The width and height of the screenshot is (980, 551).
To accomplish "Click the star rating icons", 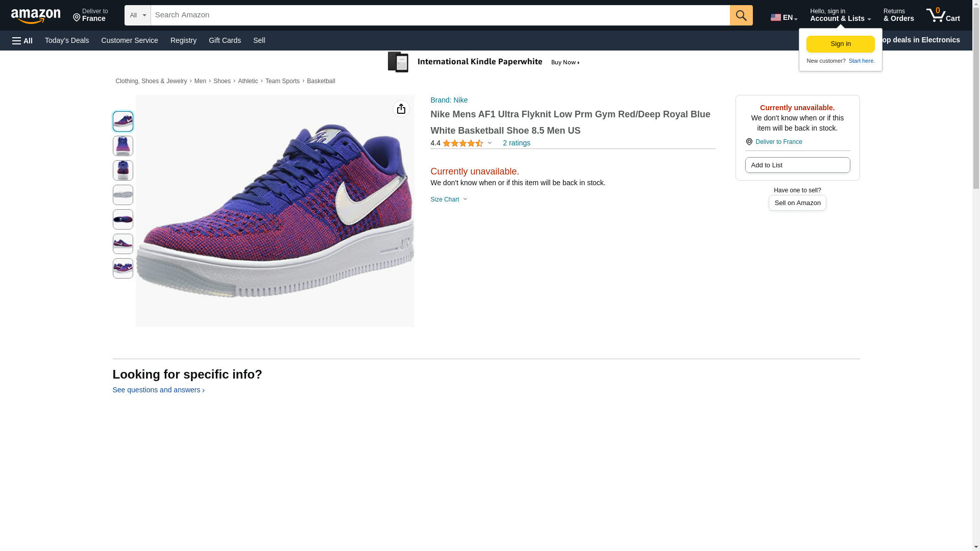I will (462, 143).
